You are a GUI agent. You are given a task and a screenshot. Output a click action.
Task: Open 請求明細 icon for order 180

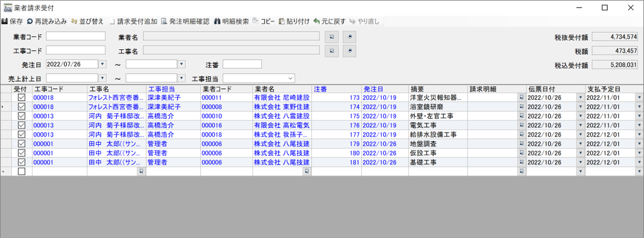pos(522,154)
